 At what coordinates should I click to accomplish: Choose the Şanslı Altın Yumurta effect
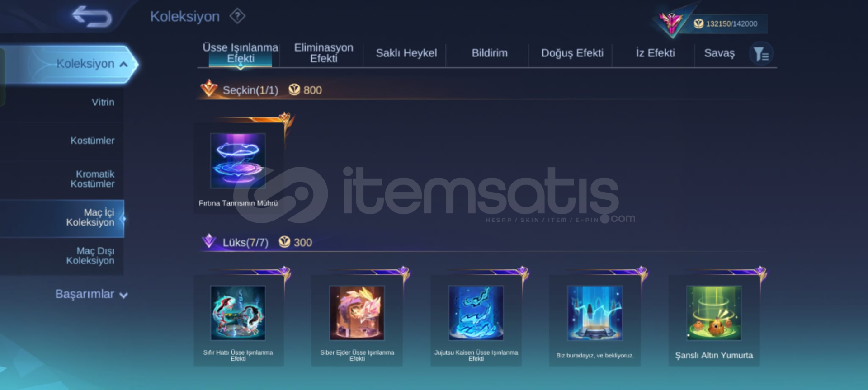click(714, 313)
